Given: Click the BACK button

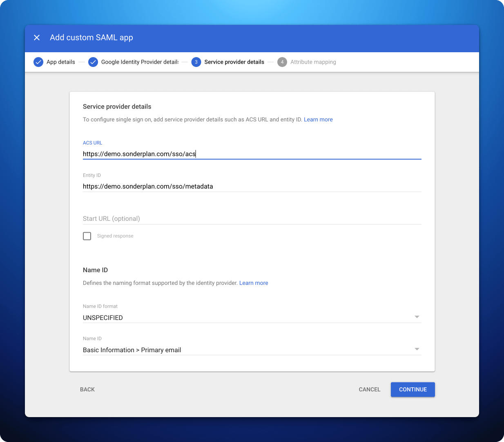Looking at the screenshot, I should [87, 389].
